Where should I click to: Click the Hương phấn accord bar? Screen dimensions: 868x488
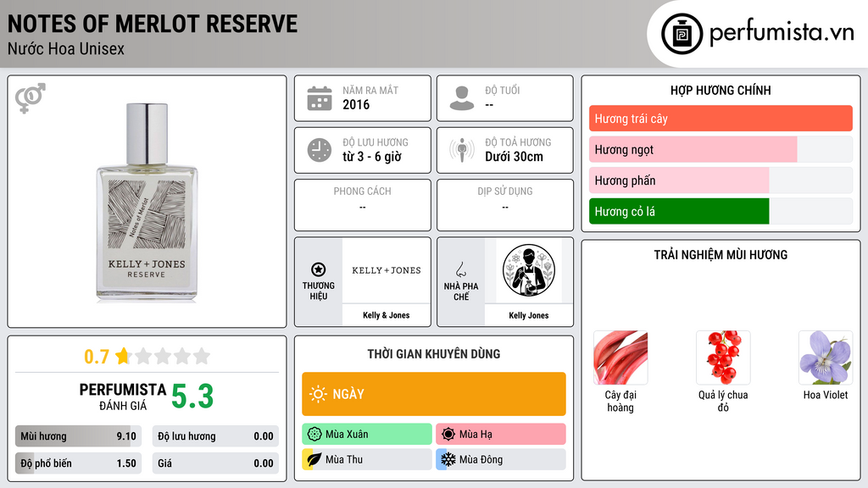pyautogui.click(x=721, y=180)
